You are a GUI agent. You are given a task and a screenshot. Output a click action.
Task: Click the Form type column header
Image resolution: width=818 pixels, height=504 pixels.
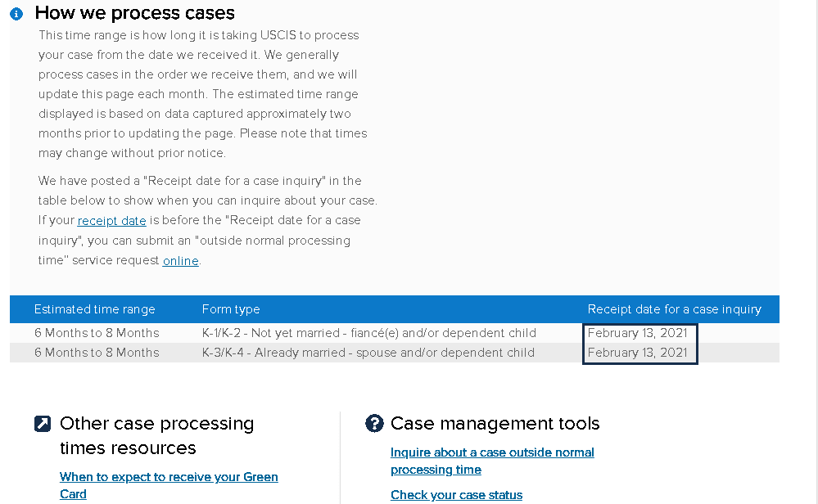231,309
